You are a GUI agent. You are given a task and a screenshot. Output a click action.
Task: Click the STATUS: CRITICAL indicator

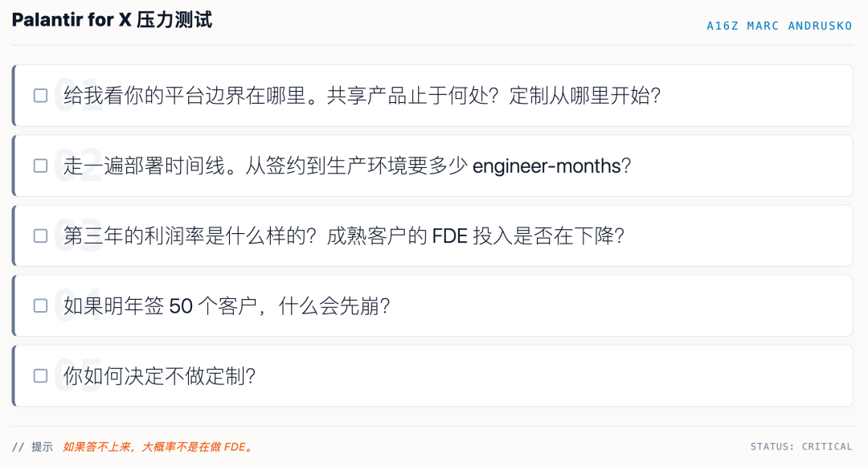point(801,447)
